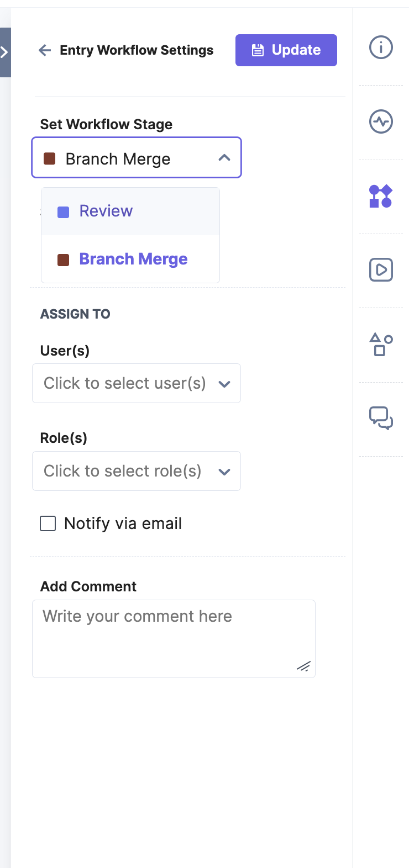Screen dimensions: 409x868
Task: Click the Entry Workflow Settings title
Action: [x=137, y=50]
